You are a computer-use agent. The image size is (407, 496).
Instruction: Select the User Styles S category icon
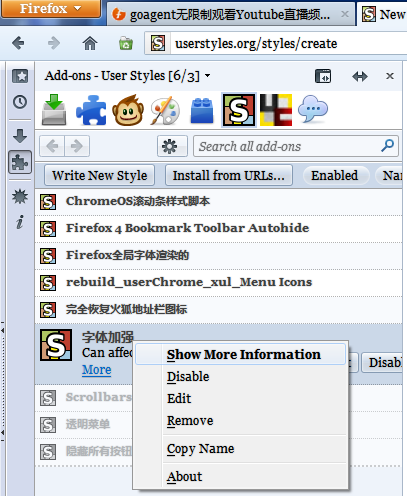tap(239, 110)
